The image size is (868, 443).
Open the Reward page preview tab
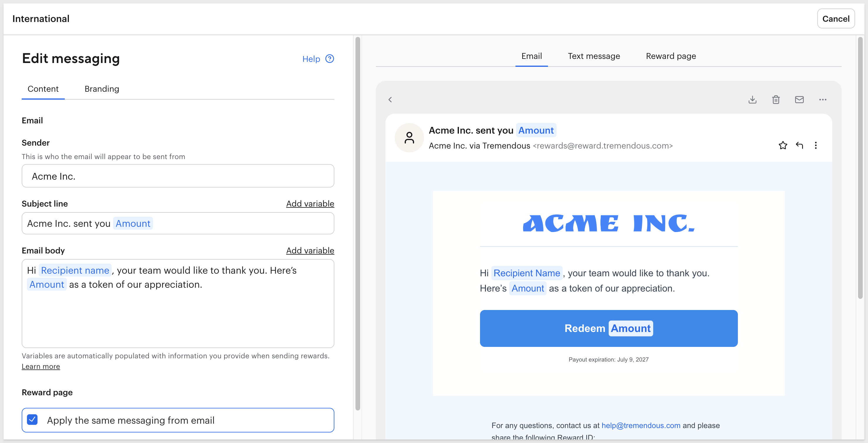tap(671, 56)
